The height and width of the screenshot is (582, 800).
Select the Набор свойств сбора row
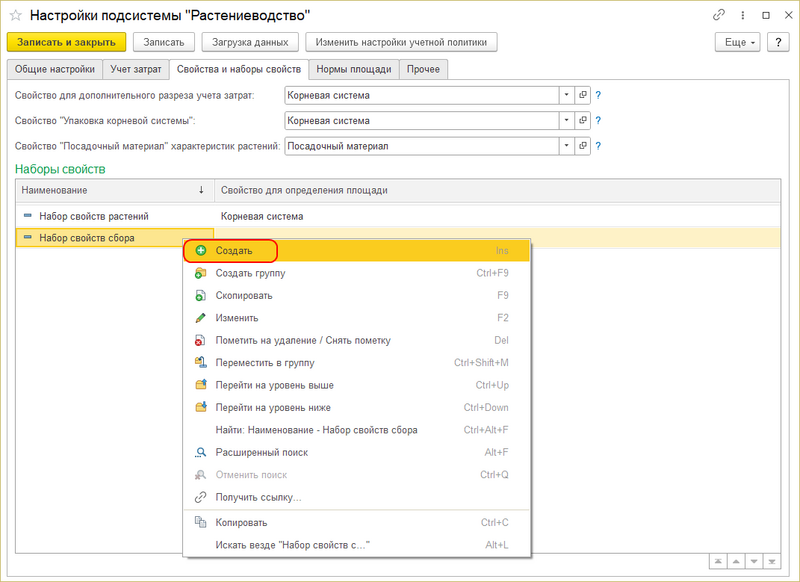[x=398, y=238]
